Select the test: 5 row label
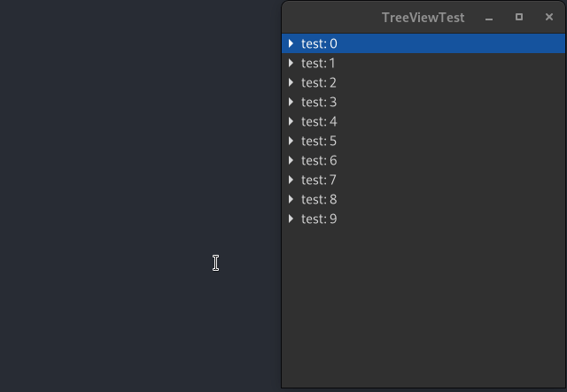Viewport: 567px width, 392px height. tap(319, 142)
